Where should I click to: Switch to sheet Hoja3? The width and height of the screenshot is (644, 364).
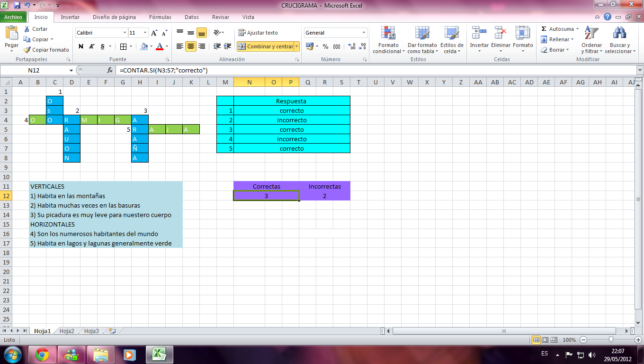91,331
